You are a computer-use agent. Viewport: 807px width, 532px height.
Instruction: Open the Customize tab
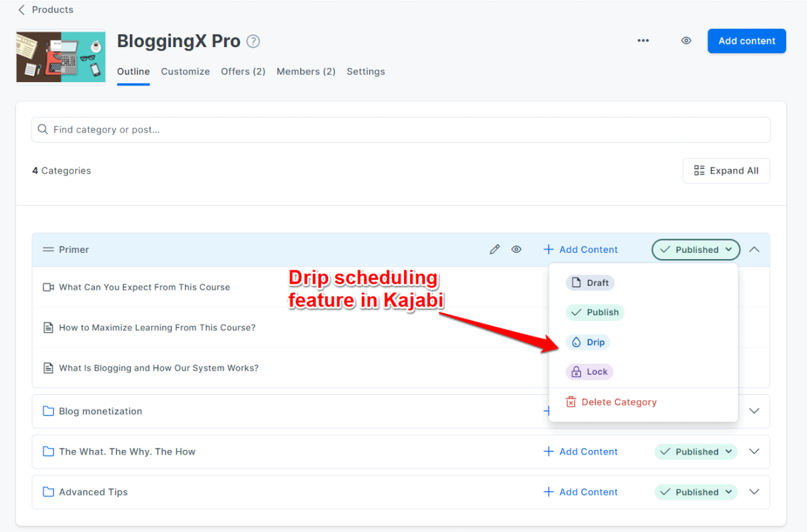(185, 71)
